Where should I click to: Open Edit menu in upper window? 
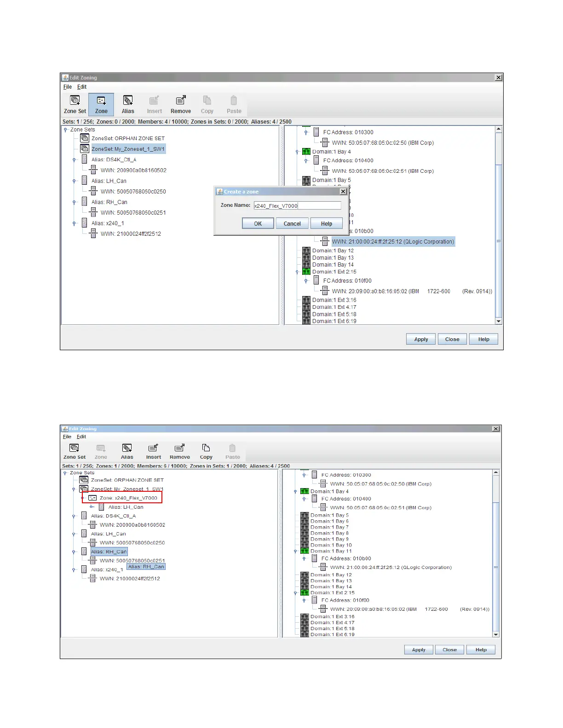click(82, 87)
